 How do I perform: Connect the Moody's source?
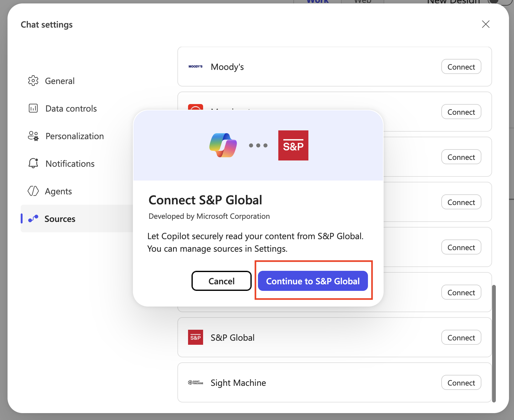(x=461, y=67)
